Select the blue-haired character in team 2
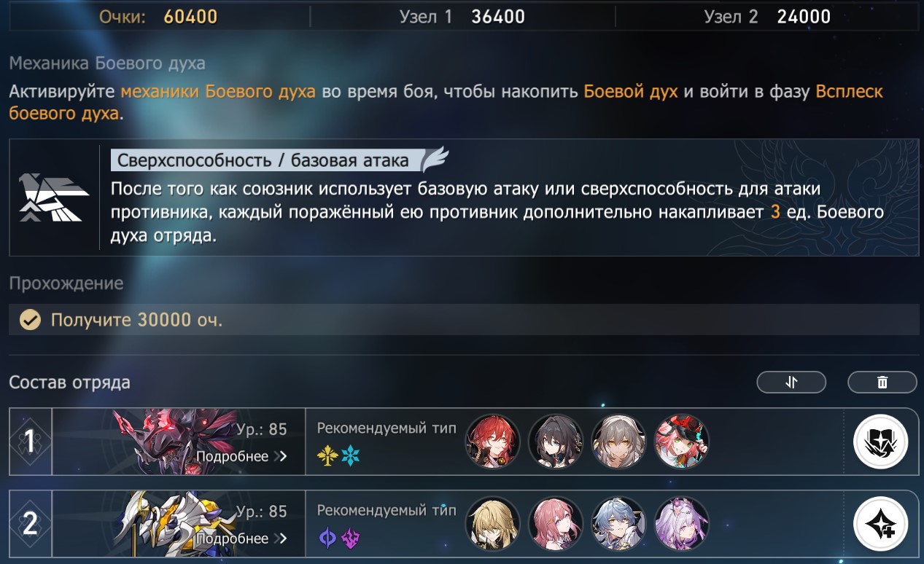 pos(618,524)
